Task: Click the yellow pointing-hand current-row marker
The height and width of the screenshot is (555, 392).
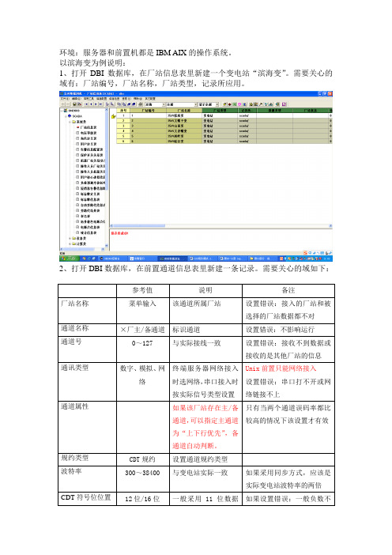Action: click(114, 116)
